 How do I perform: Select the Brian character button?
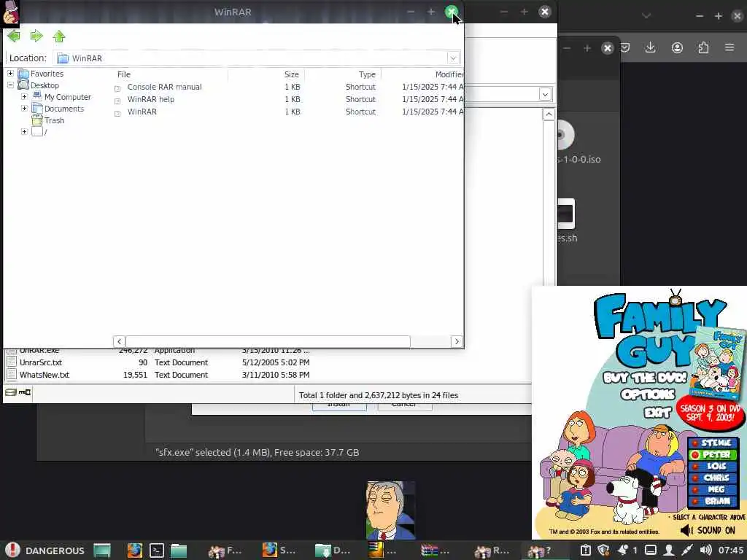tap(713, 501)
